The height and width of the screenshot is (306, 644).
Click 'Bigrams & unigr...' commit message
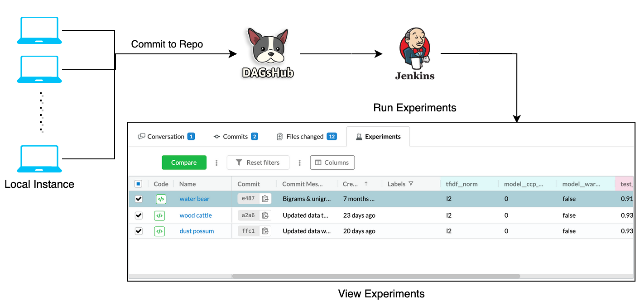307,199
